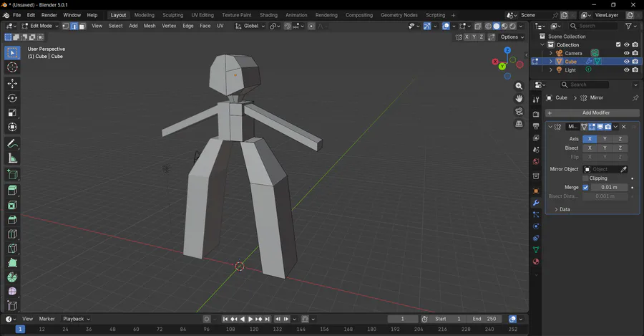Expand the Data section of Mirror modifier

[562, 209]
